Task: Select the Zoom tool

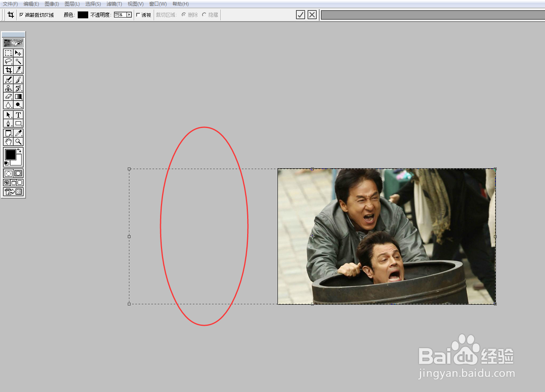Action: 18,142
